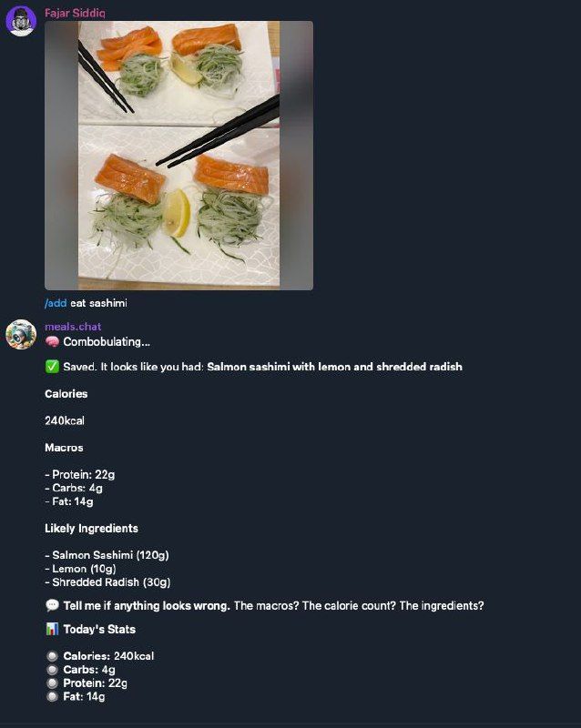This screenshot has height=728, width=581.
Task: Open the meals.chat sender name
Action: point(73,327)
